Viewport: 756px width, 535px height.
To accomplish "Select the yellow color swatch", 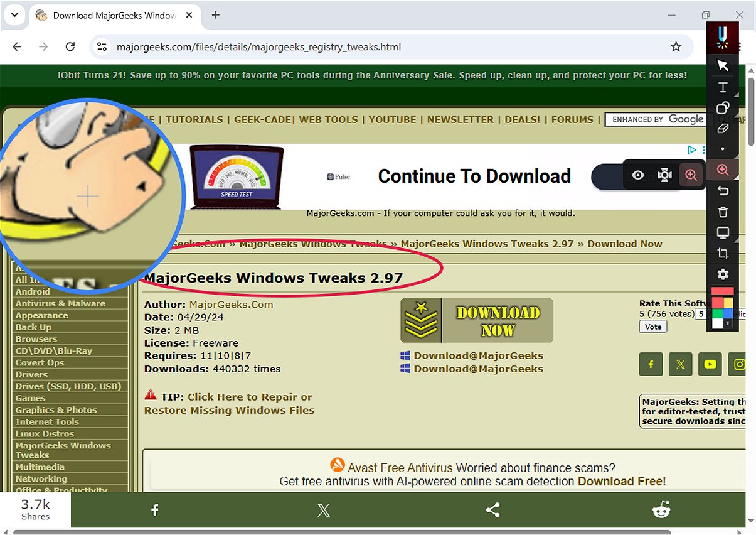I will point(728,303).
